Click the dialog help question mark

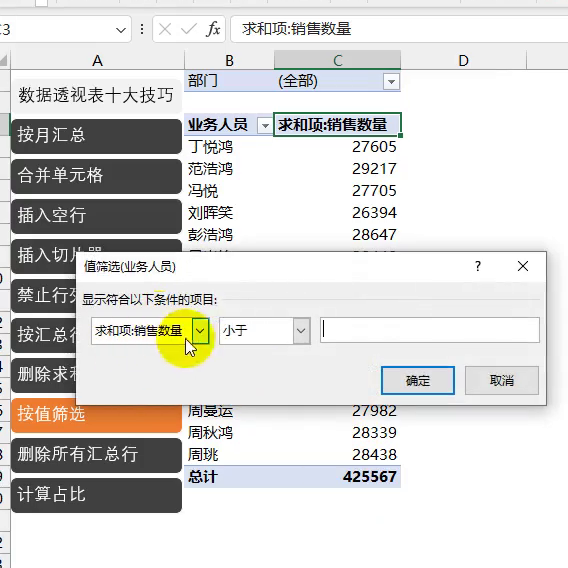[478, 266]
